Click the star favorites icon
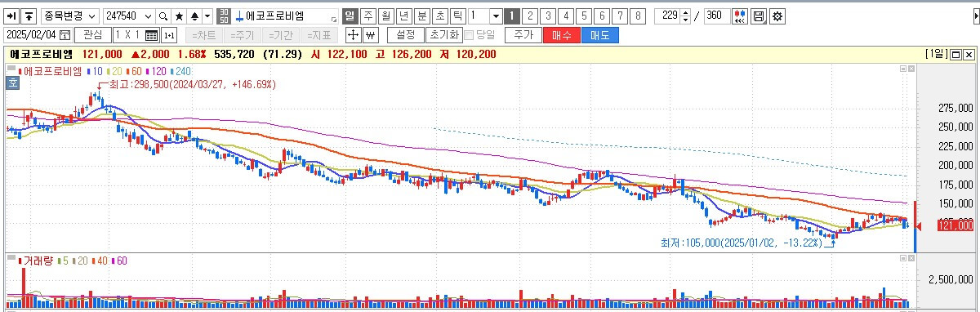980x312 pixels. click(x=178, y=16)
